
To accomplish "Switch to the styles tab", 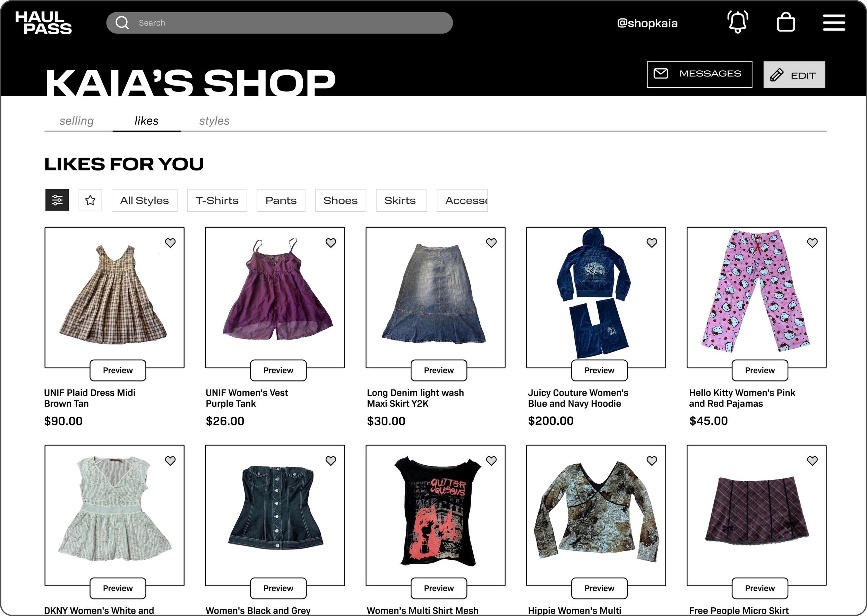I will pyautogui.click(x=214, y=121).
